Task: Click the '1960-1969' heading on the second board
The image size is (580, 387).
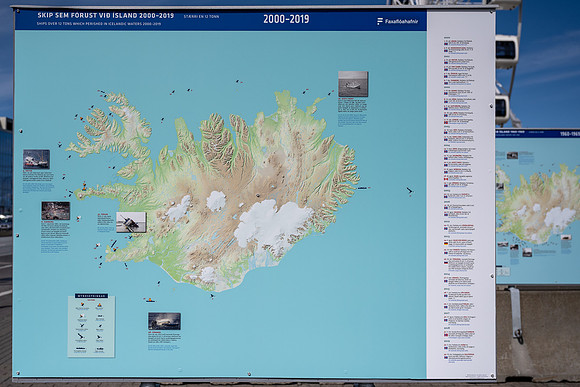Action: pos(570,134)
